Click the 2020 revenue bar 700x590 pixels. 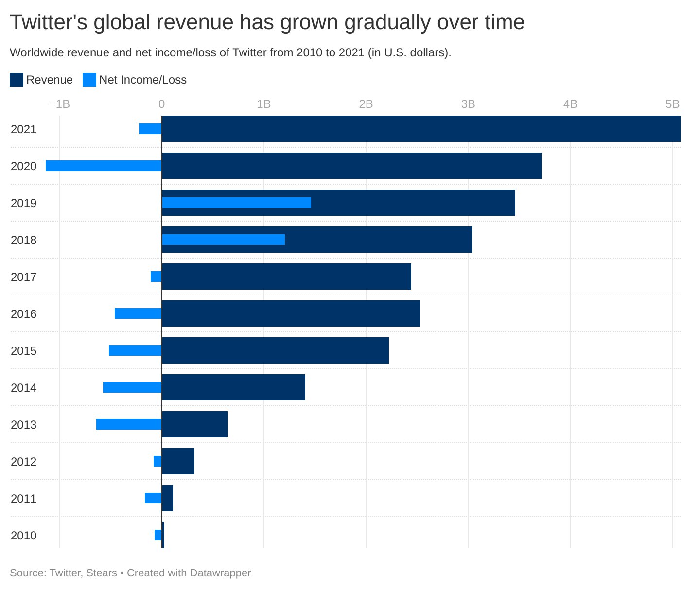[351, 166]
